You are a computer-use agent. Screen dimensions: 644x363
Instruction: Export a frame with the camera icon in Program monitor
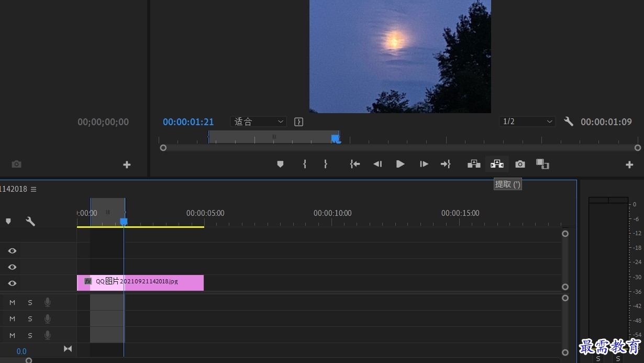(520, 164)
